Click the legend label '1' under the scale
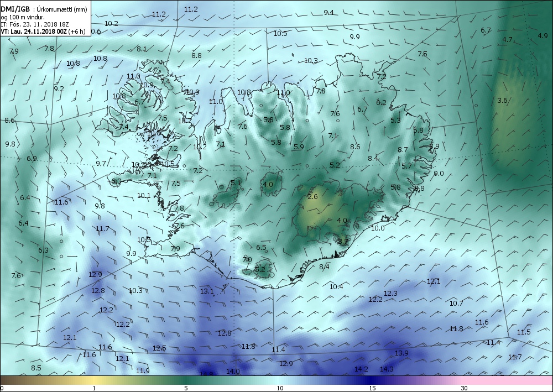553x392 pixels. (94, 389)
